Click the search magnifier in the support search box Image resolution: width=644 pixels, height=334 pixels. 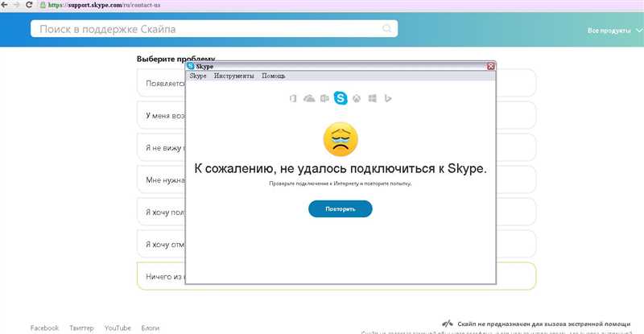387,28
